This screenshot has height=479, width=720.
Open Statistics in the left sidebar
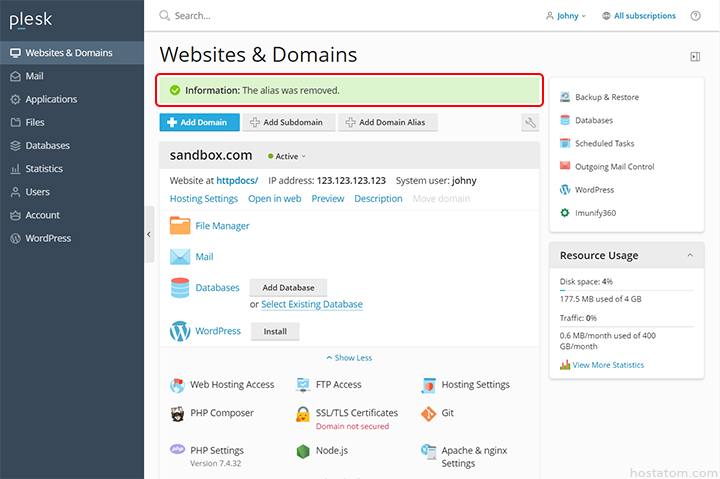click(x=44, y=169)
